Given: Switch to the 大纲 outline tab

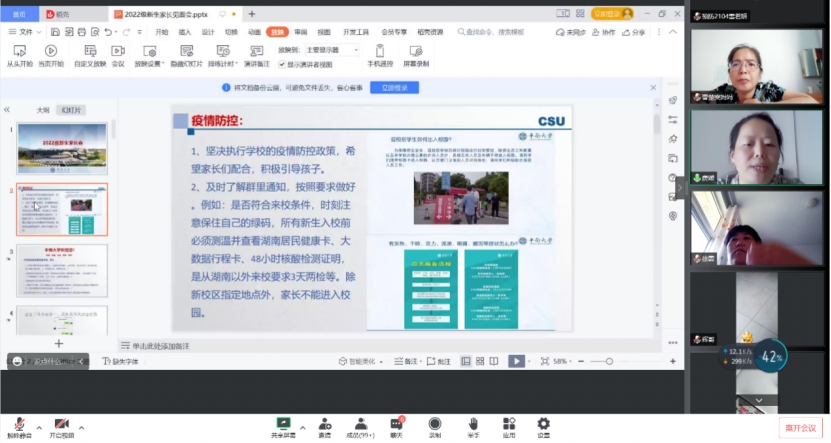Looking at the screenshot, I should [x=43, y=110].
